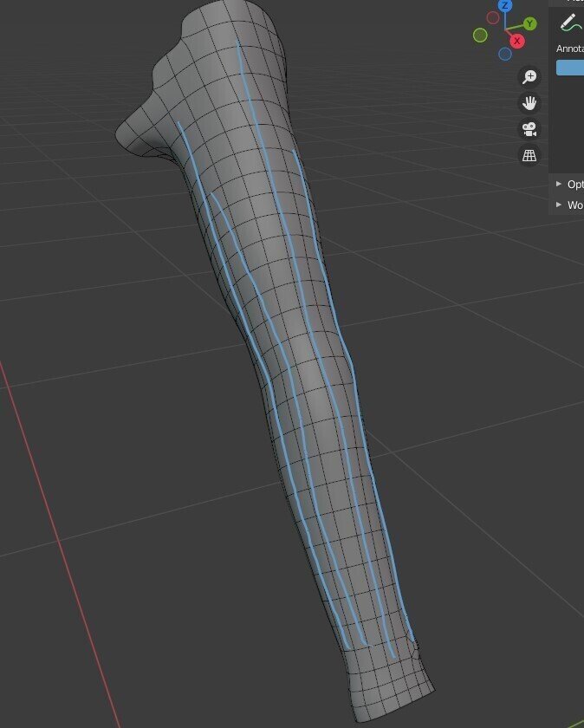This screenshot has width=584, height=728.
Task: Snap view to negative X axis circle
Action: tap(493, 17)
